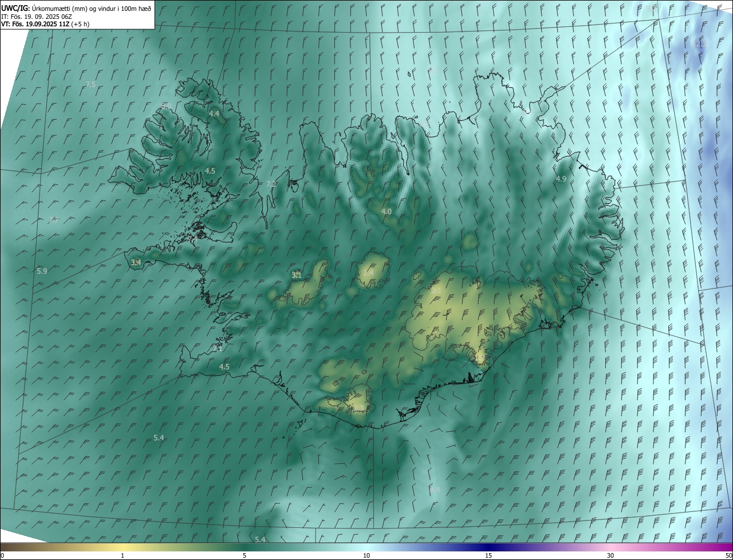
Task: Select the colour scale tick label 30
Action: pyautogui.click(x=610, y=555)
